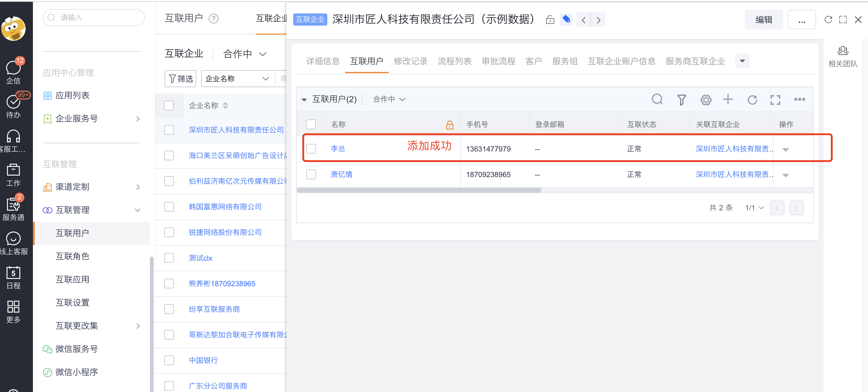Click the header ellipsis more button
Viewport: 868px width, 392px height.
click(802, 20)
